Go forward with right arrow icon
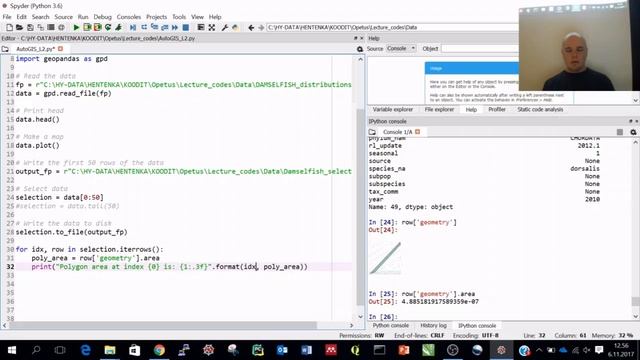 [261, 27]
